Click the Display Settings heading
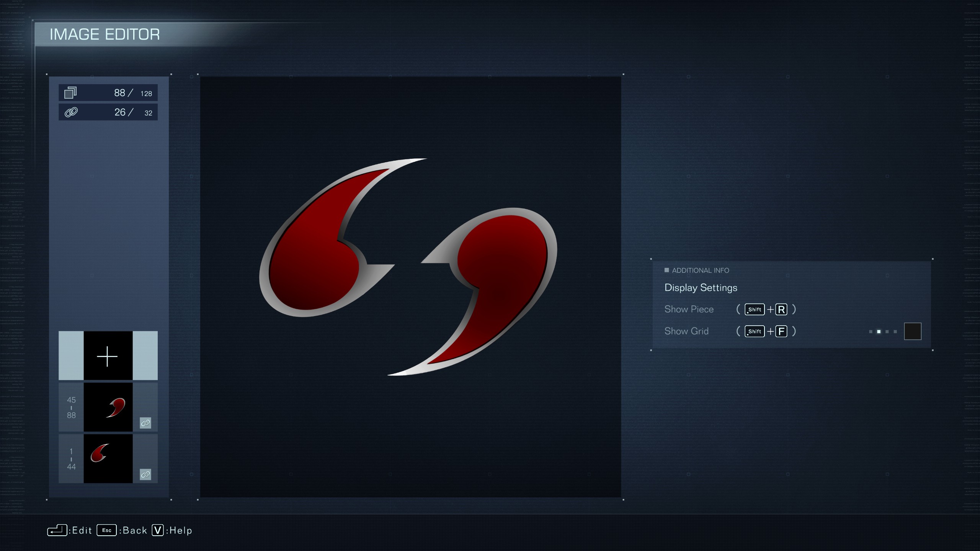Screen dimensions: 980x551 point(701,288)
